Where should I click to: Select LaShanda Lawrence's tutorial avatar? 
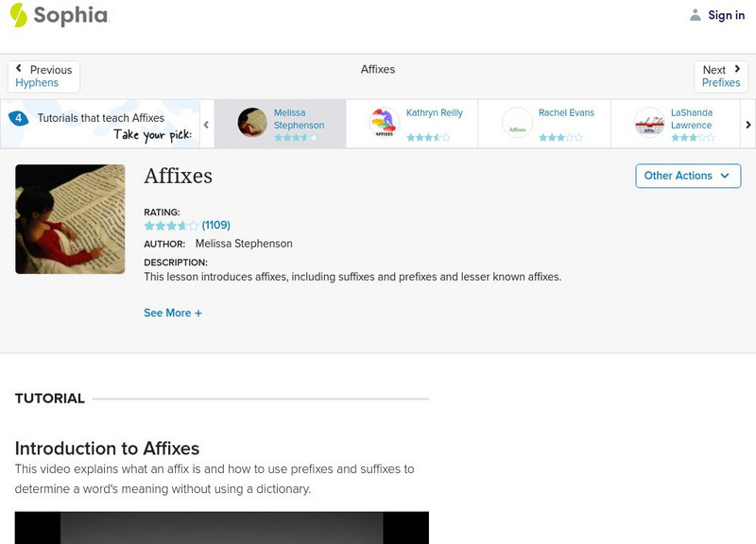[649, 123]
